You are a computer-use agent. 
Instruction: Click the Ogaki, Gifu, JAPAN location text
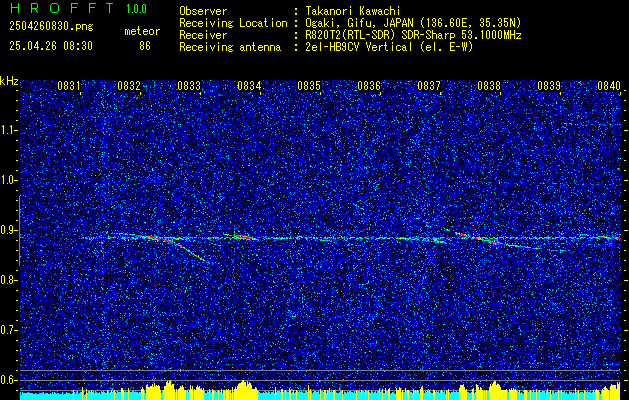click(x=413, y=23)
